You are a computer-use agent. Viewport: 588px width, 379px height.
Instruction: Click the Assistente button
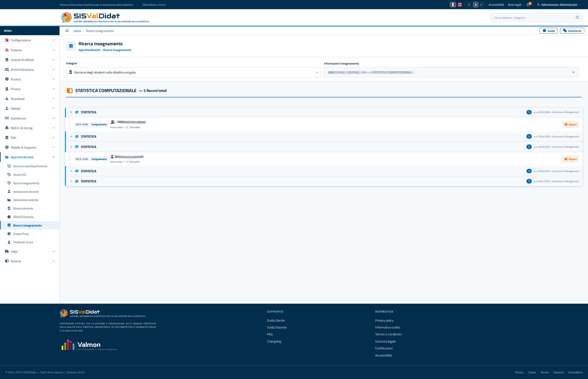coord(572,31)
